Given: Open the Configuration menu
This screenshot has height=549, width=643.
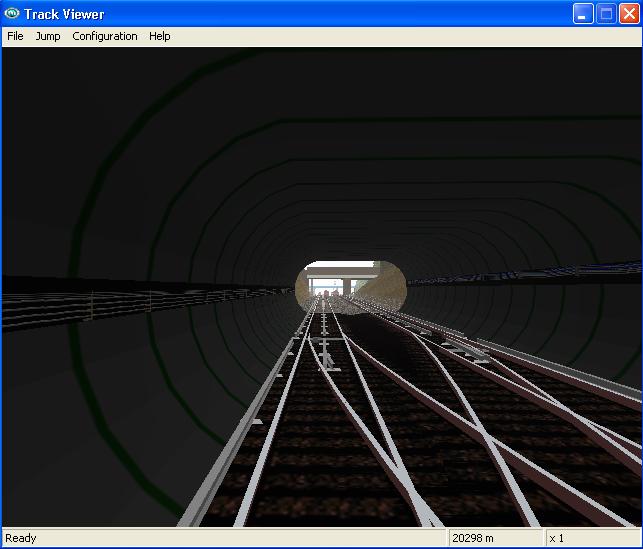Looking at the screenshot, I should tap(105, 36).
